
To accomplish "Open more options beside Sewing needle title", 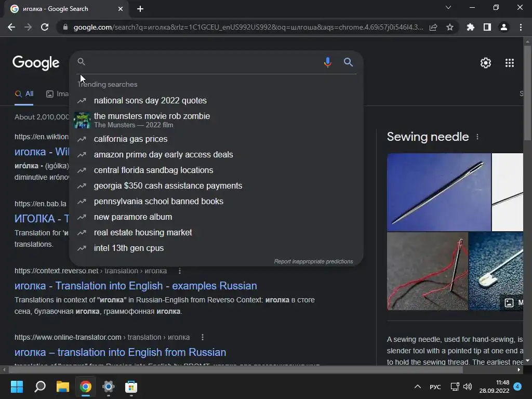I will click(477, 137).
